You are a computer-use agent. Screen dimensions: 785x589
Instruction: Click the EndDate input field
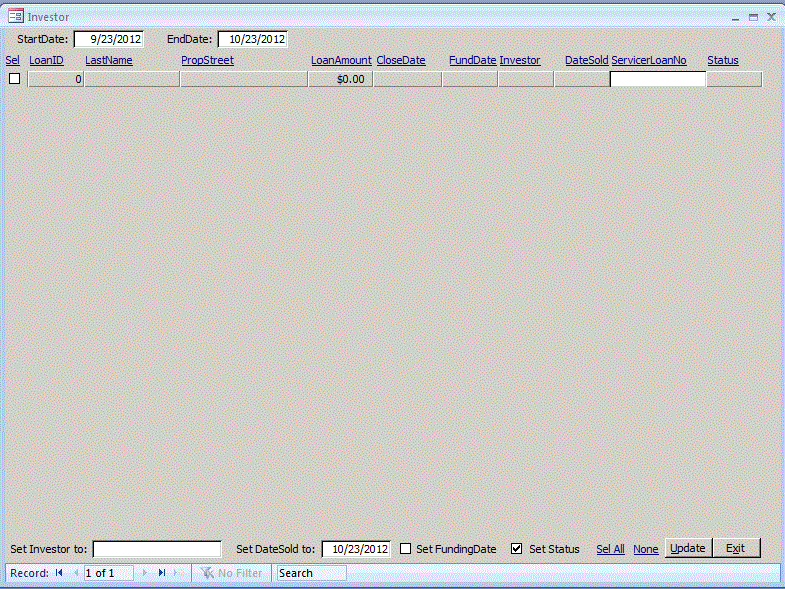click(253, 39)
